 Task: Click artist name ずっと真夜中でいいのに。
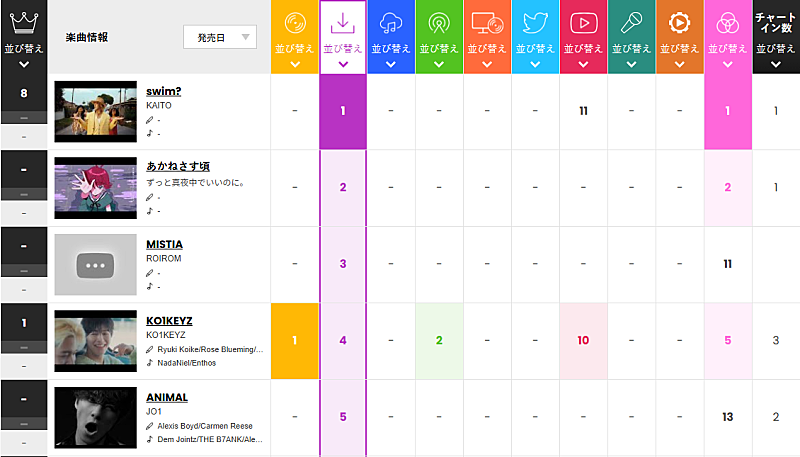coord(195,183)
